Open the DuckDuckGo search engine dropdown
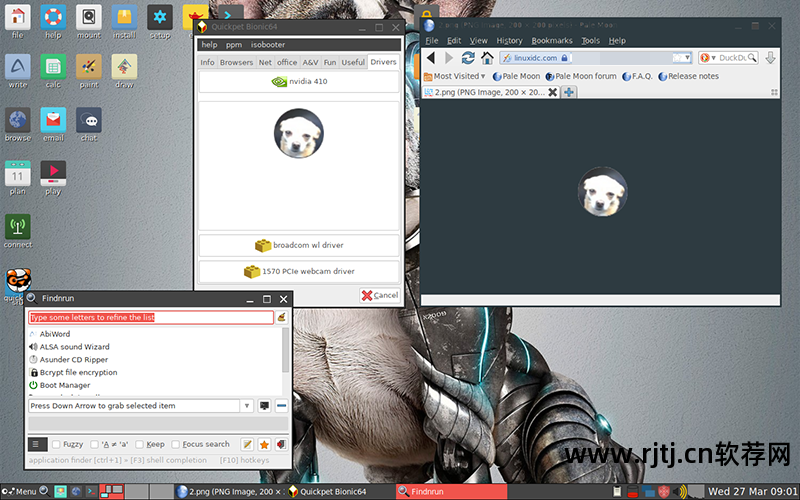 coord(716,58)
